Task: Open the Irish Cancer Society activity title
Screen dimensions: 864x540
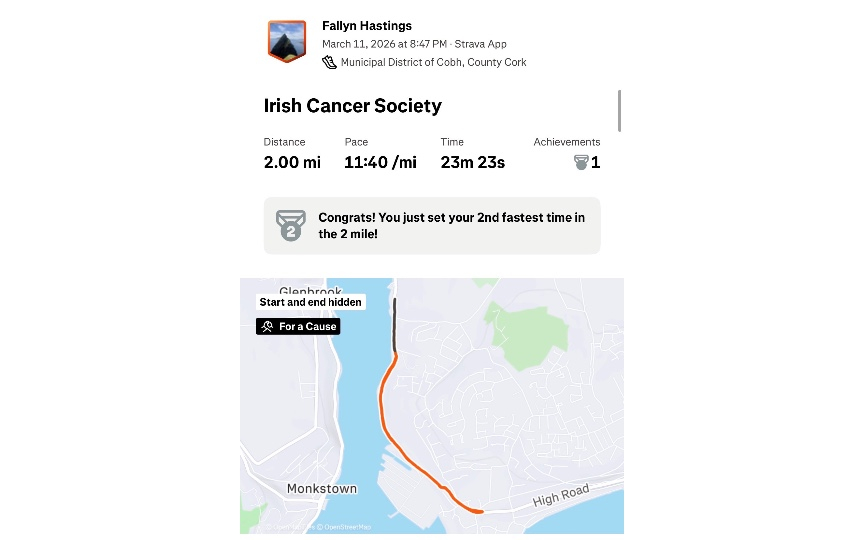Action: (x=352, y=106)
